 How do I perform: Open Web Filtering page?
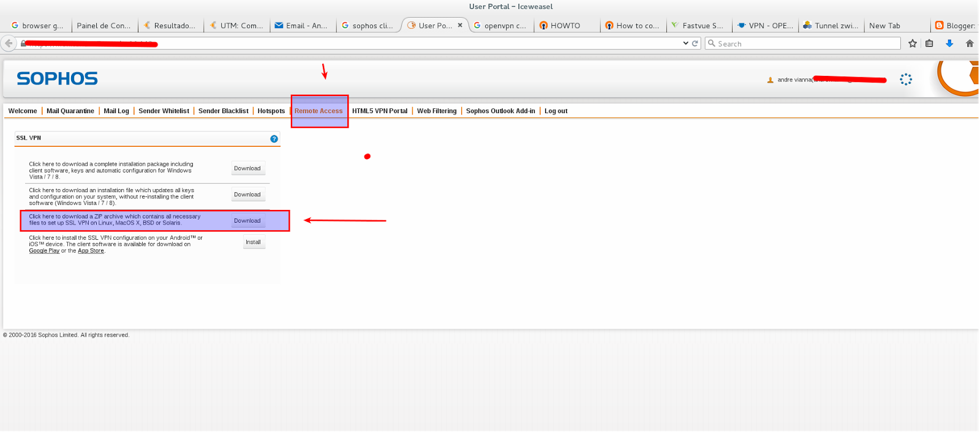coord(437,111)
